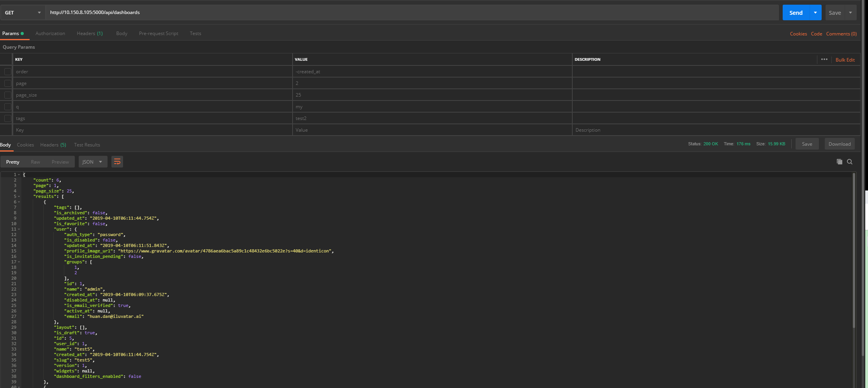Open the Cookies manager
This screenshot has width=868, height=388.
coord(798,34)
